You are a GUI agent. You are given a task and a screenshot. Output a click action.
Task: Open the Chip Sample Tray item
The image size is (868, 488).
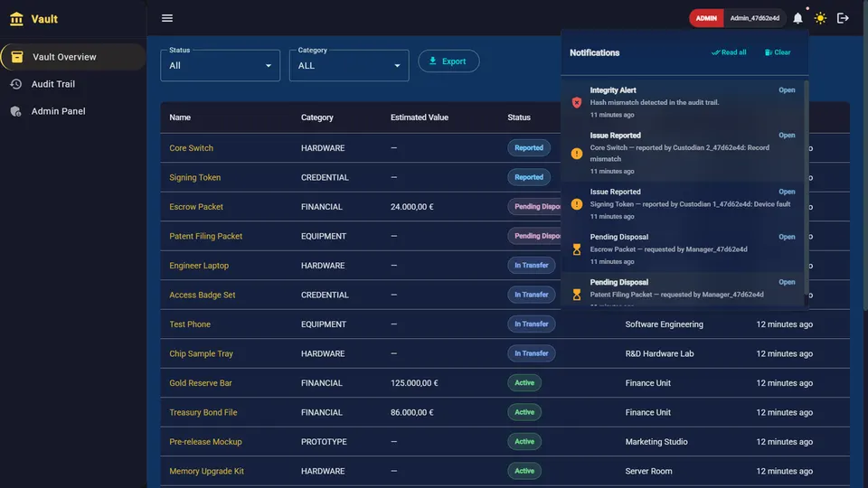click(x=201, y=353)
